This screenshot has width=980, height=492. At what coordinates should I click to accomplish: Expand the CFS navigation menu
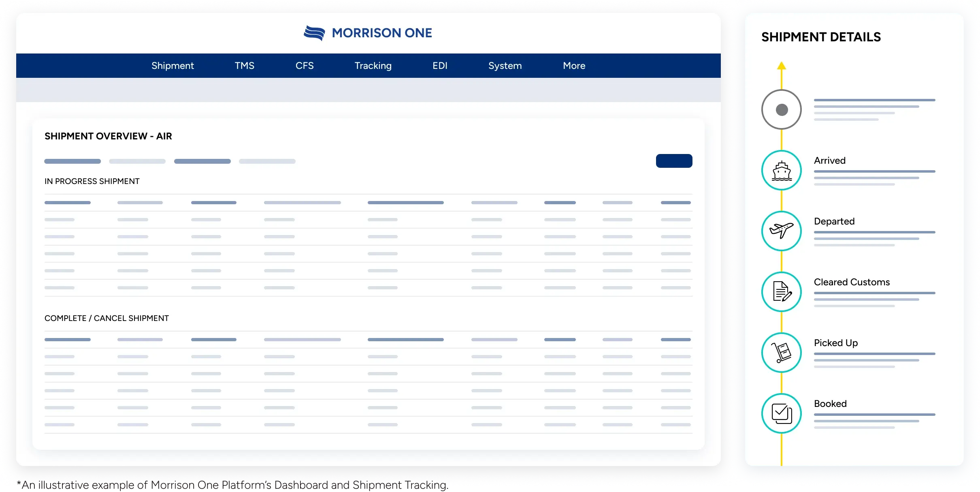point(305,65)
